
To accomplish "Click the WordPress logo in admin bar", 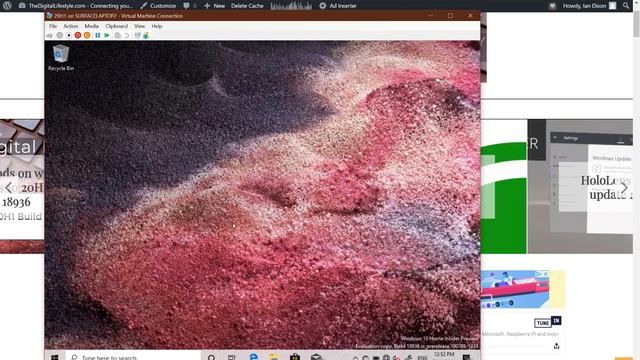I will [x=7, y=6].
